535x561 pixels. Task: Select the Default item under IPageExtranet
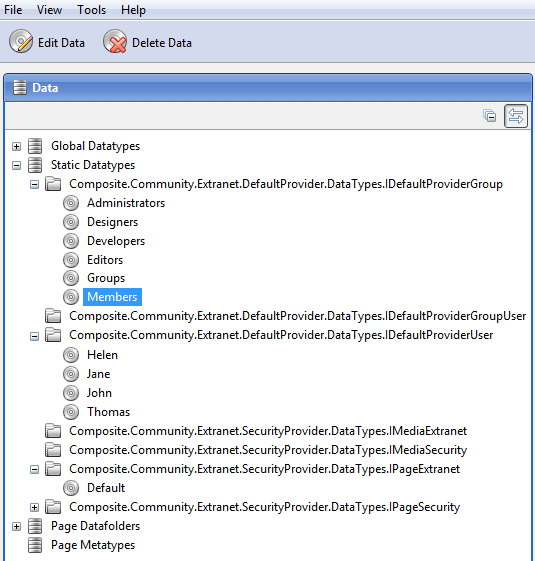(106, 488)
